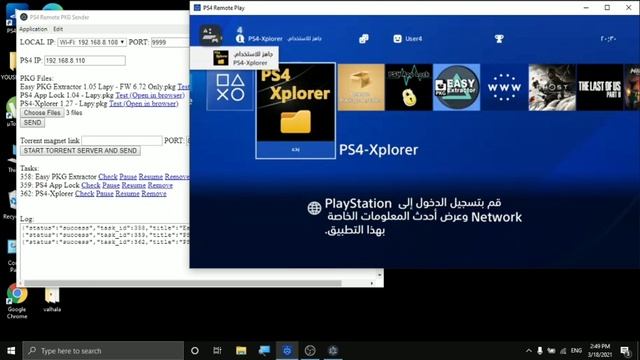
Task: Open the trophies cup icon
Action: [x=499, y=39]
